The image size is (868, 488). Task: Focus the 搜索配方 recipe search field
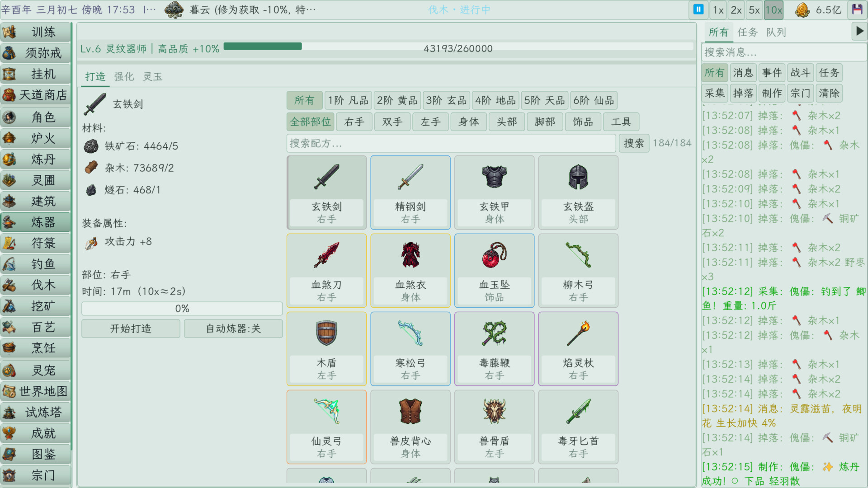[451, 143]
